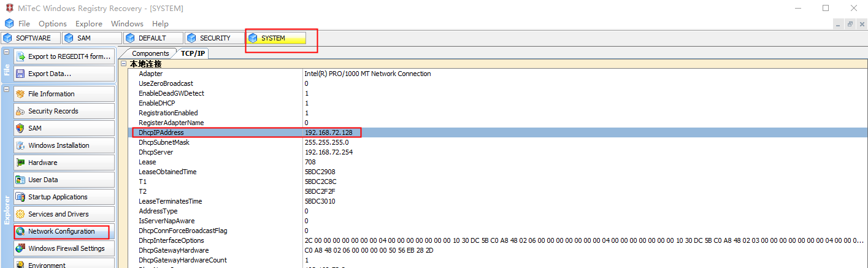Switch to the SECURITY hive window
Screen dimensions: 868x268
[214, 38]
